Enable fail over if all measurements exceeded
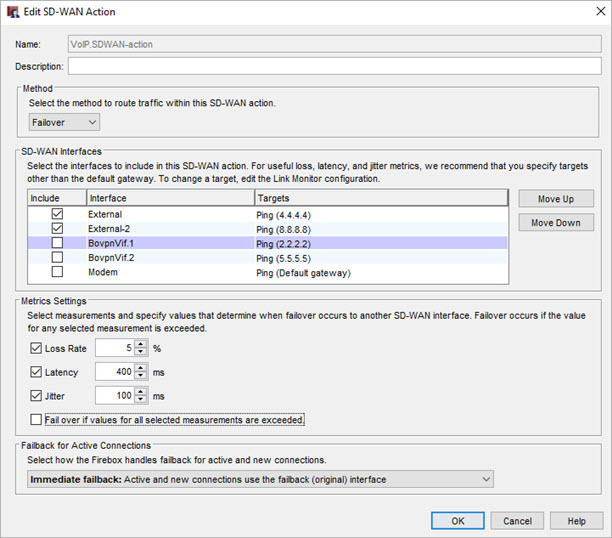The width and height of the screenshot is (612, 538). [37, 420]
